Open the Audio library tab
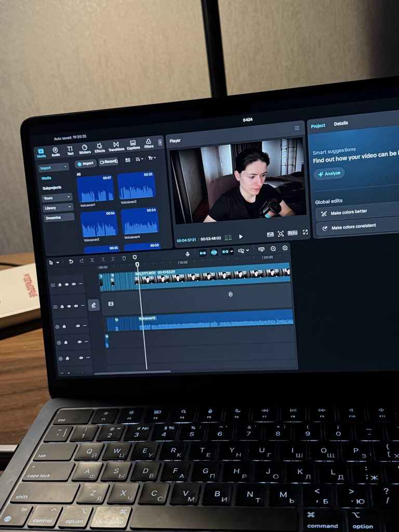The height and width of the screenshot is (532, 399). pos(55,152)
